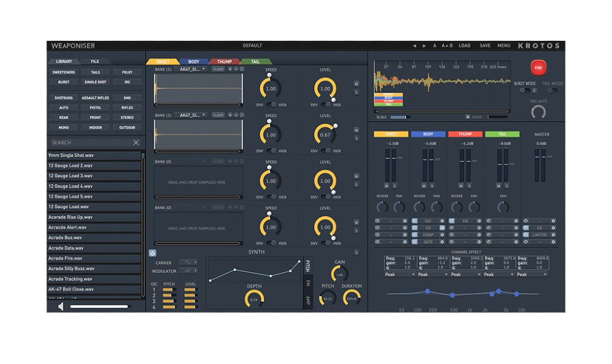Open the first bank AK47 sample dropdown
Screen dimensions: 612x364
tap(192, 69)
